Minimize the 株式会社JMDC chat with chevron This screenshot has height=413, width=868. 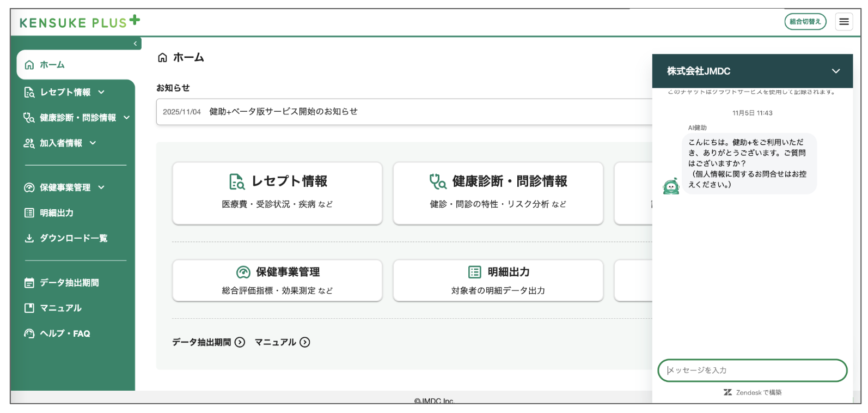click(x=836, y=71)
